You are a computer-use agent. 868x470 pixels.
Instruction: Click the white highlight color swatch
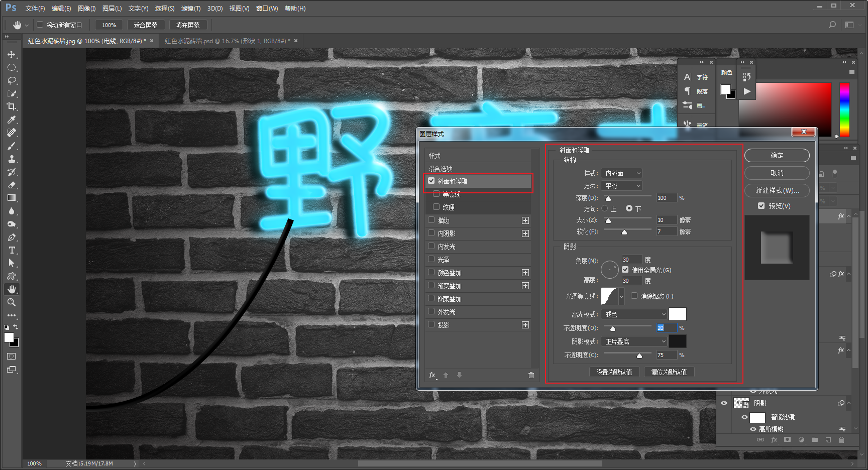point(678,314)
